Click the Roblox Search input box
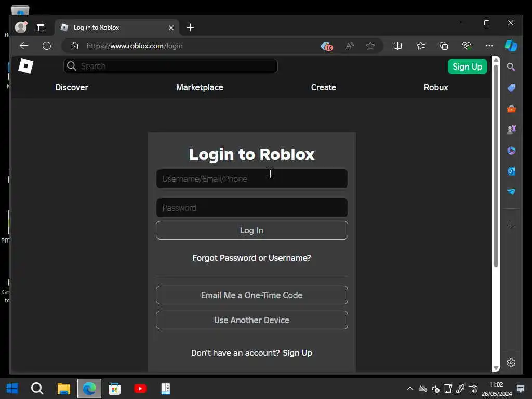This screenshot has height=399, width=532. point(170,66)
